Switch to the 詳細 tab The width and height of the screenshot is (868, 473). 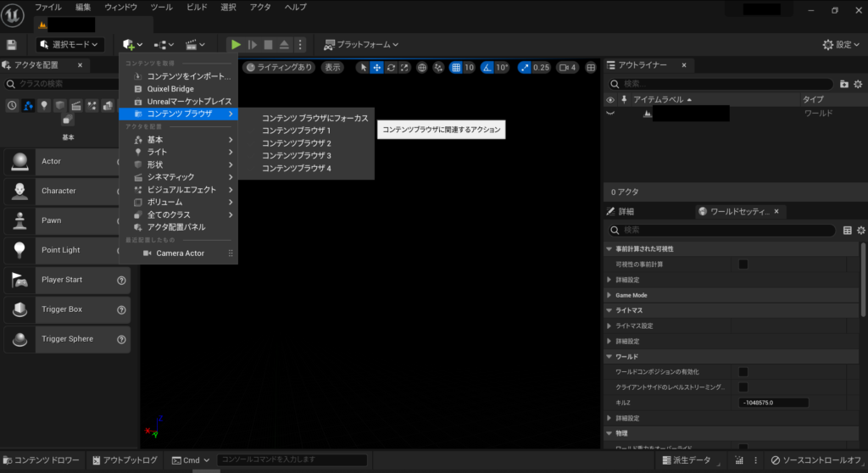(625, 211)
